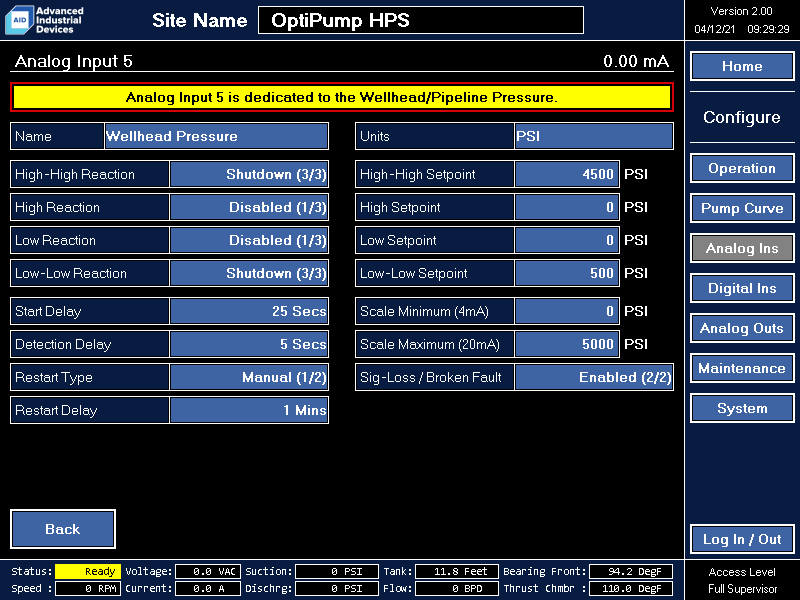Click the Thrust Chmbr 110.0 DegF readout
800x600 pixels.
(631, 589)
